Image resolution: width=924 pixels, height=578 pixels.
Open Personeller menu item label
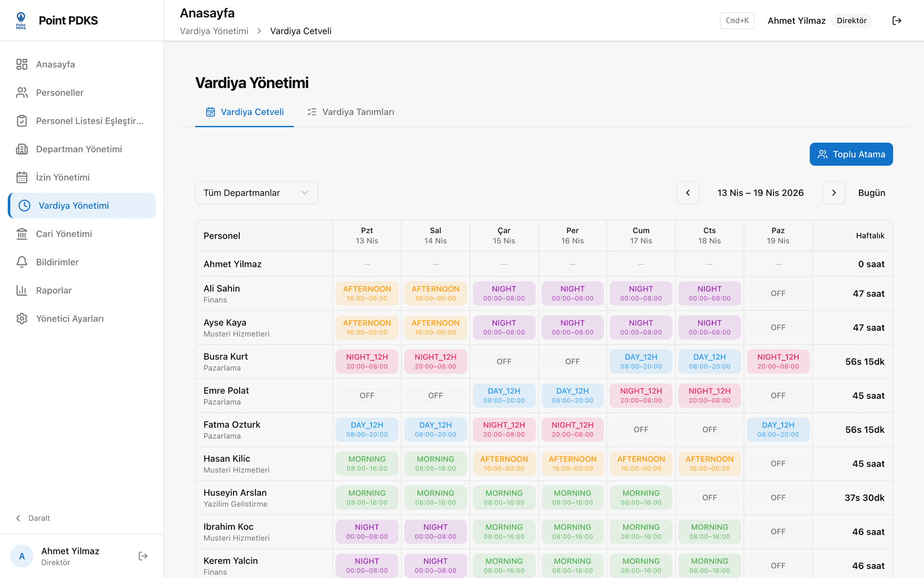click(60, 92)
